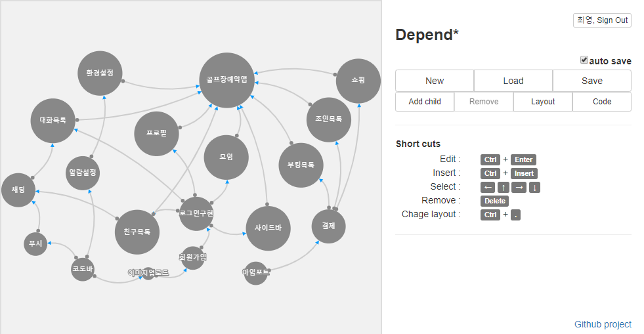Select the 환경설정 node circle
644x334 pixels.
click(100, 73)
